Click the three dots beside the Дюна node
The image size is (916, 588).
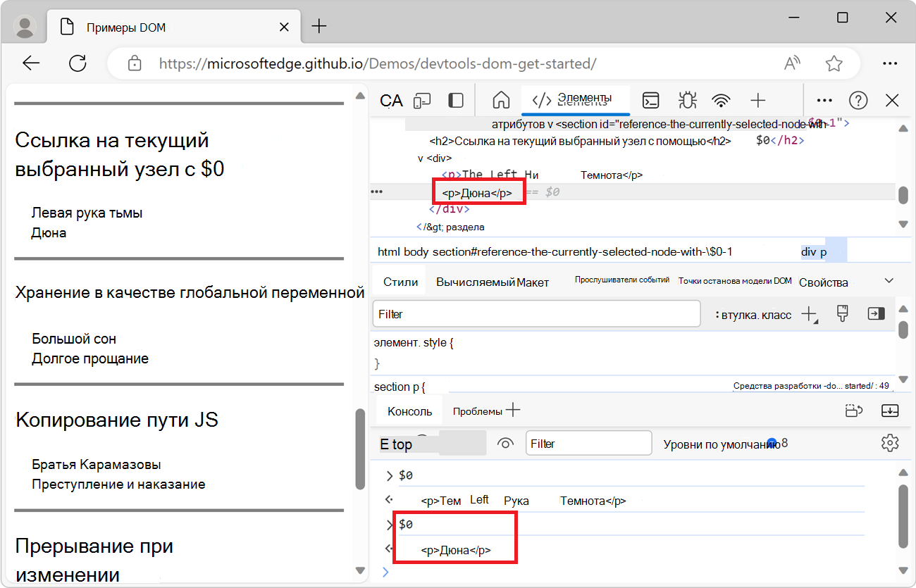point(376,192)
